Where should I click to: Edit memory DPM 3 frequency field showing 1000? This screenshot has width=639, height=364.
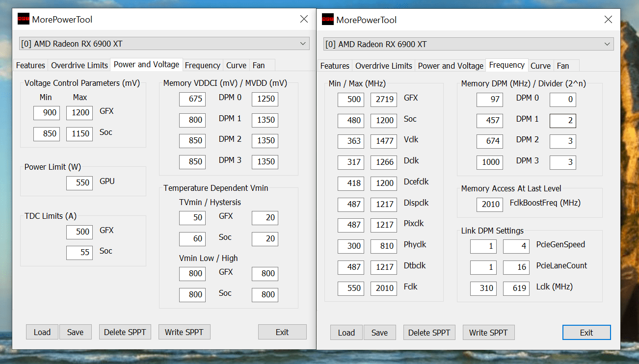[x=490, y=162]
